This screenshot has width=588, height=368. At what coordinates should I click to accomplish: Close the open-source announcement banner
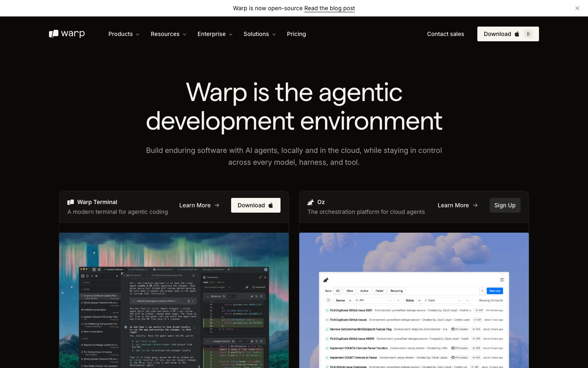coord(577,8)
